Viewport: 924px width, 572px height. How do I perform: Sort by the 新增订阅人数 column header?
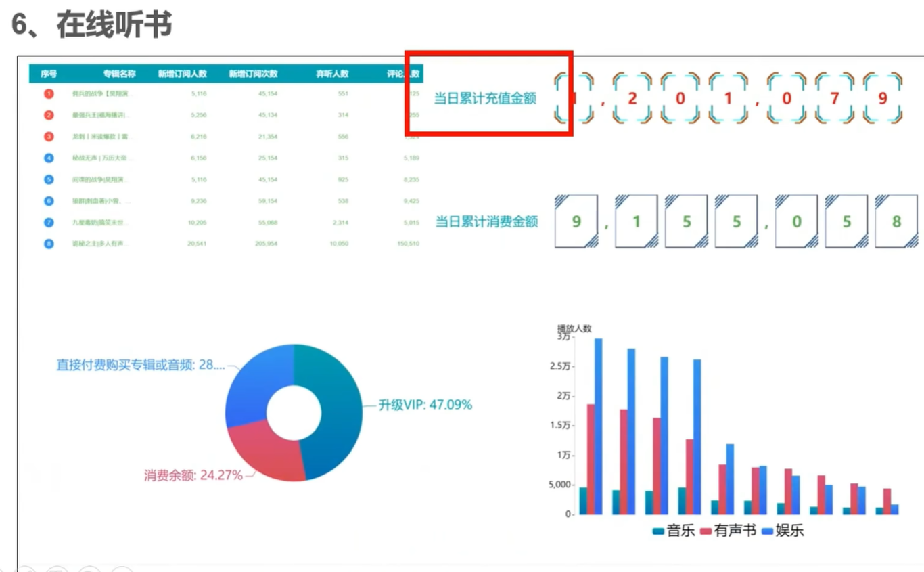pyautogui.click(x=182, y=74)
